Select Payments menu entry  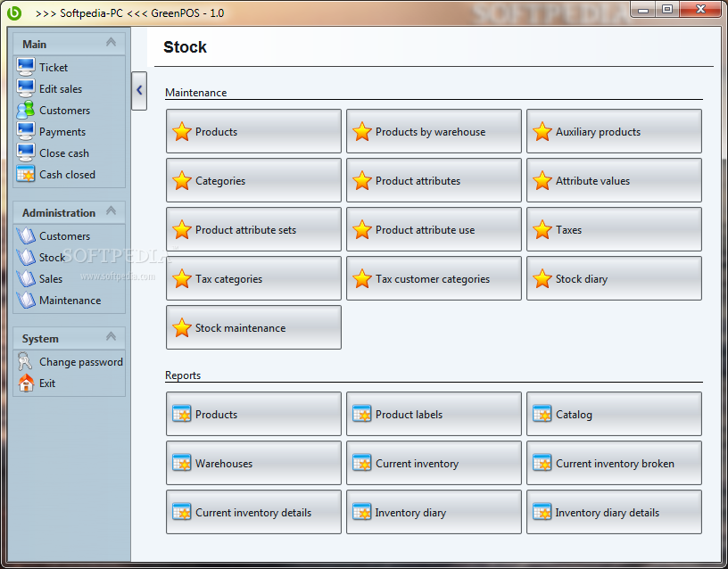[62, 132]
